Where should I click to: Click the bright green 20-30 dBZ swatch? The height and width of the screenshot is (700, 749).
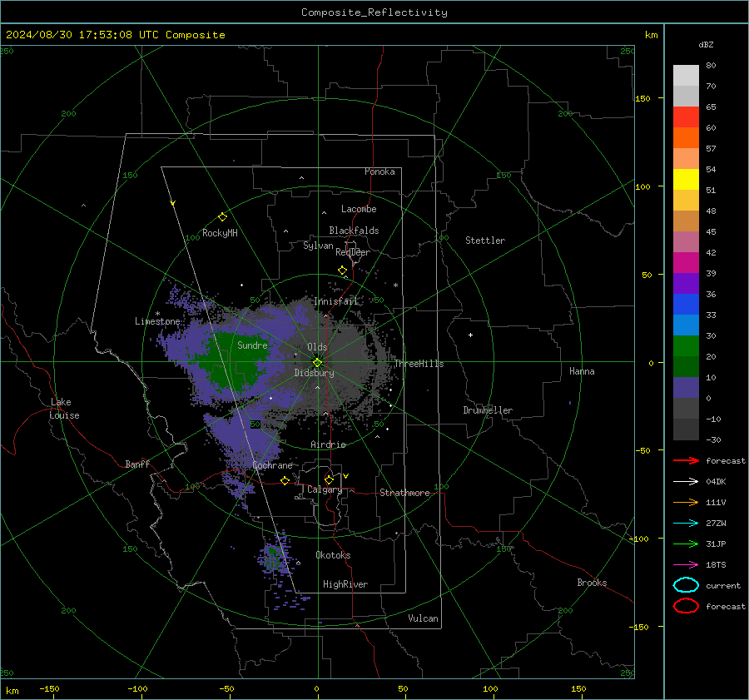[686, 346]
